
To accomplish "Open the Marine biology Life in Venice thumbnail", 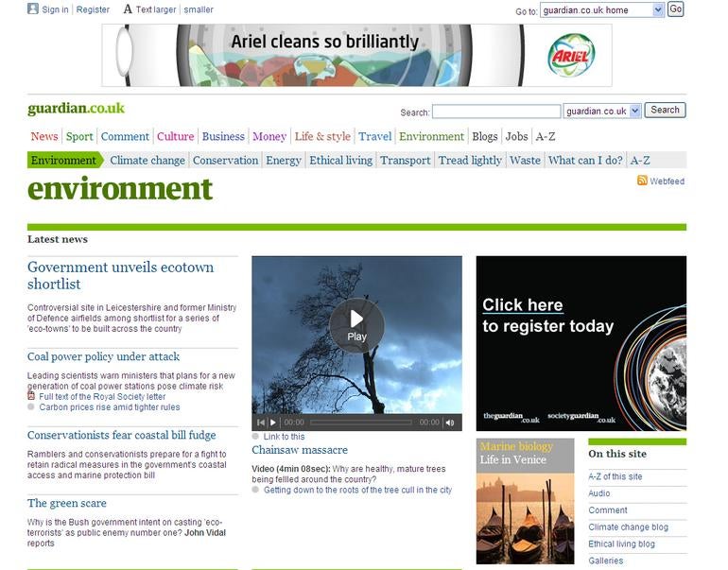I will pos(525,501).
